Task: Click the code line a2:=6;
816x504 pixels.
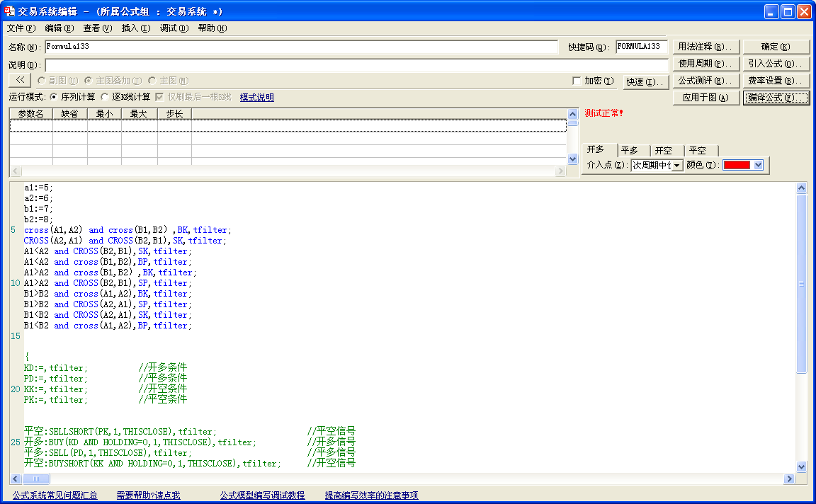Action: [38, 198]
